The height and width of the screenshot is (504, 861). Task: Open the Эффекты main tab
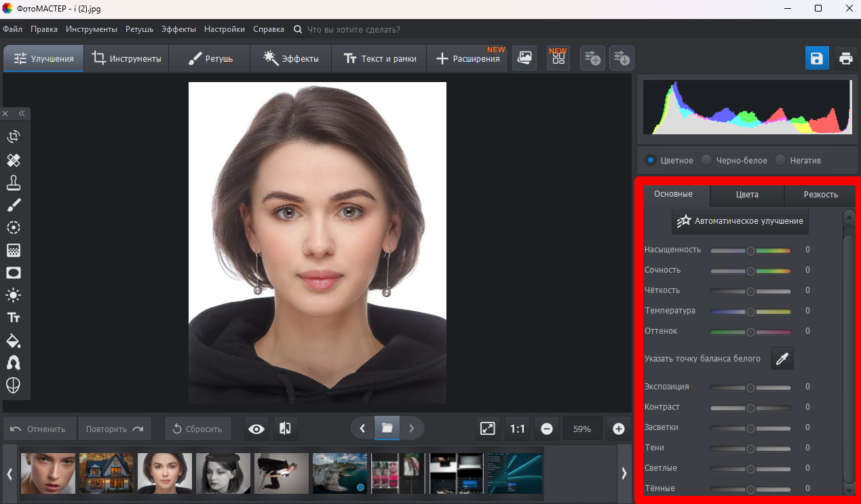[x=290, y=59]
